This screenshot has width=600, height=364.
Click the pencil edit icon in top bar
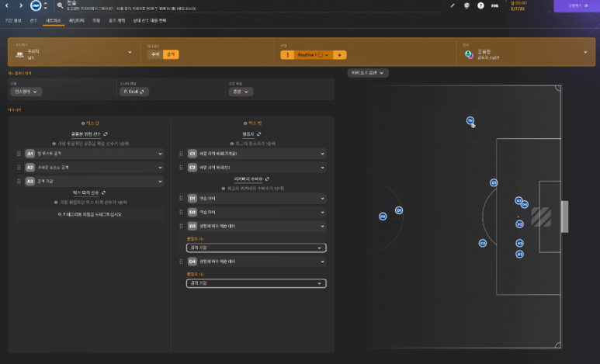click(x=453, y=5)
